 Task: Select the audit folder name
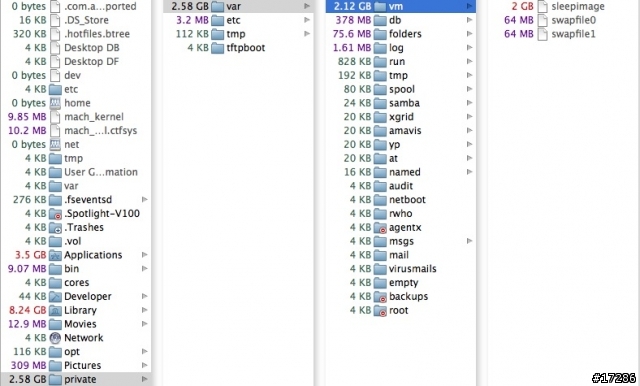(401, 186)
